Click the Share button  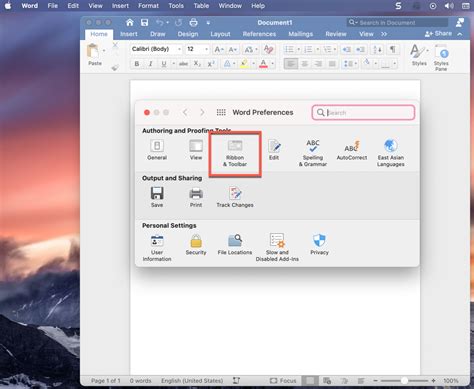pyautogui.click(x=439, y=34)
